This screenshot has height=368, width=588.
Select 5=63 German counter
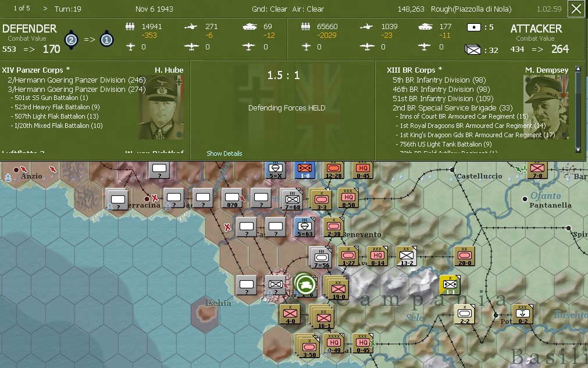305,227
